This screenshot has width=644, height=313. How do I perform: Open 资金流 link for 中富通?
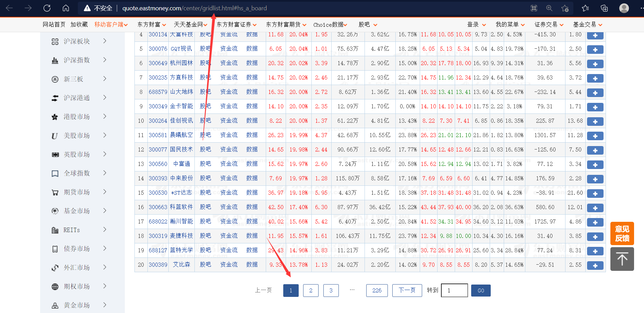pyautogui.click(x=229, y=164)
